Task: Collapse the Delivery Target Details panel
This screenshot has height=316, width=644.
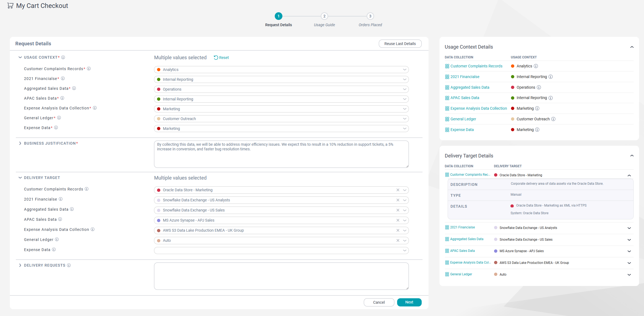Action: click(632, 156)
